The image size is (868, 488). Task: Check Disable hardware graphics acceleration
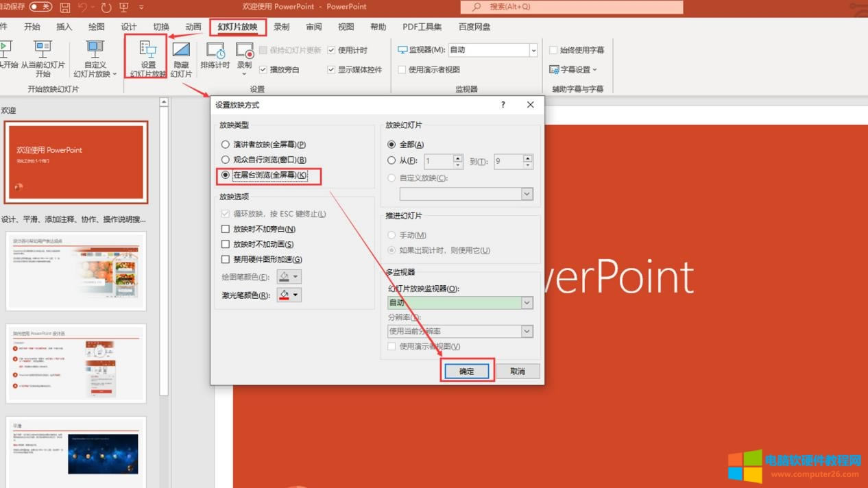(226, 259)
